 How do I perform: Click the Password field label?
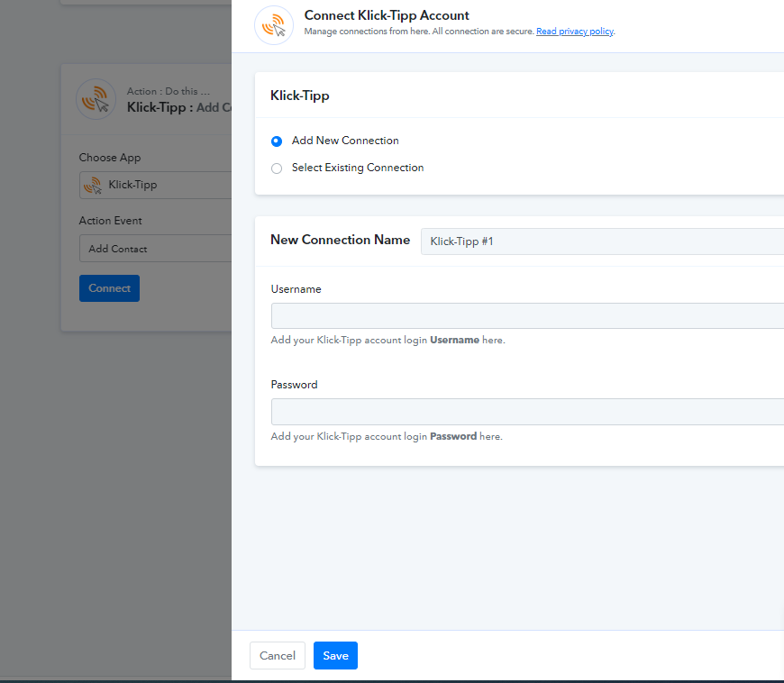294,385
